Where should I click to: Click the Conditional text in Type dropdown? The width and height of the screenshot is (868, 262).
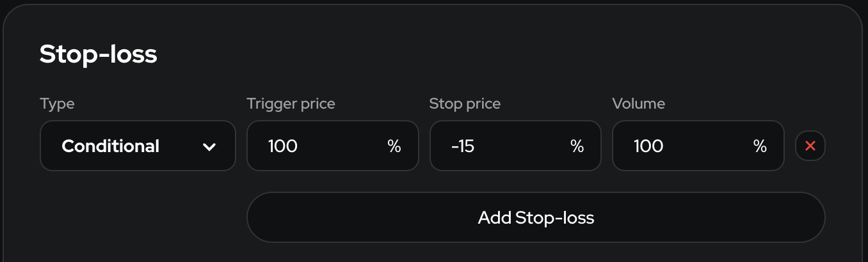click(x=110, y=146)
